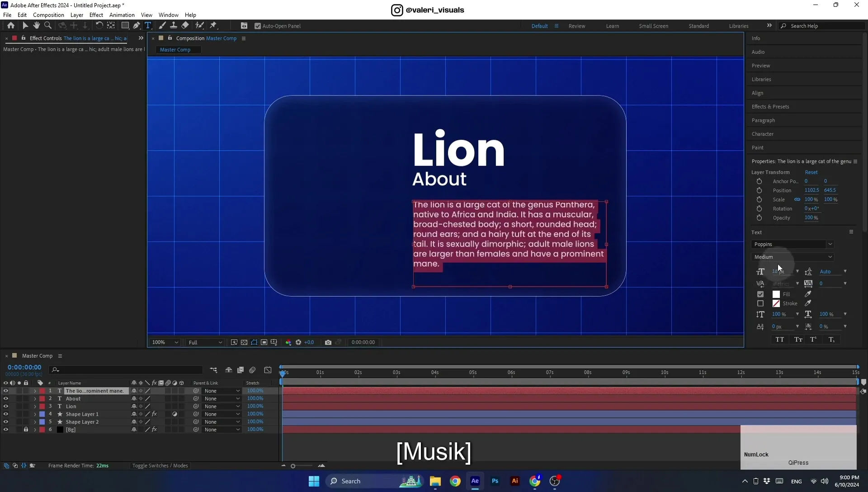Click Toggle Switches / Modes button
This screenshot has width=868, height=492.
[160, 466]
